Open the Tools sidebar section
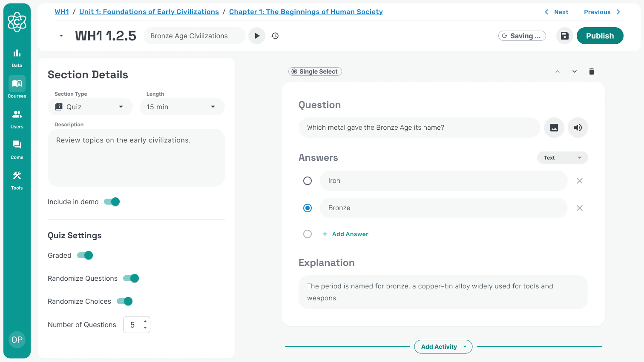644x362 pixels. point(17,180)
